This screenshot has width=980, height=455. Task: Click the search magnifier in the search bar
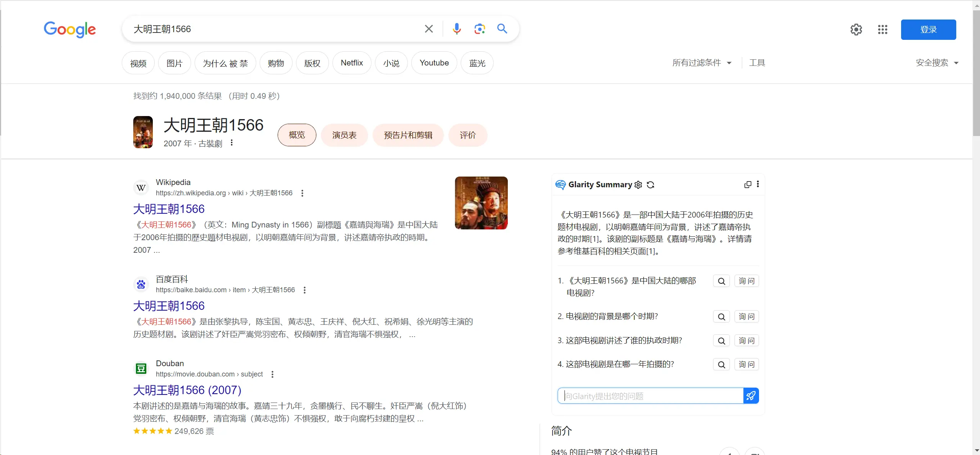[502, 29]
